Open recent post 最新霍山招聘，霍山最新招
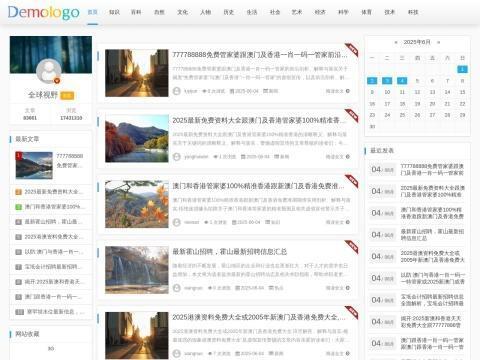Screen dimensions: 480x360 [x=432, y=235]
